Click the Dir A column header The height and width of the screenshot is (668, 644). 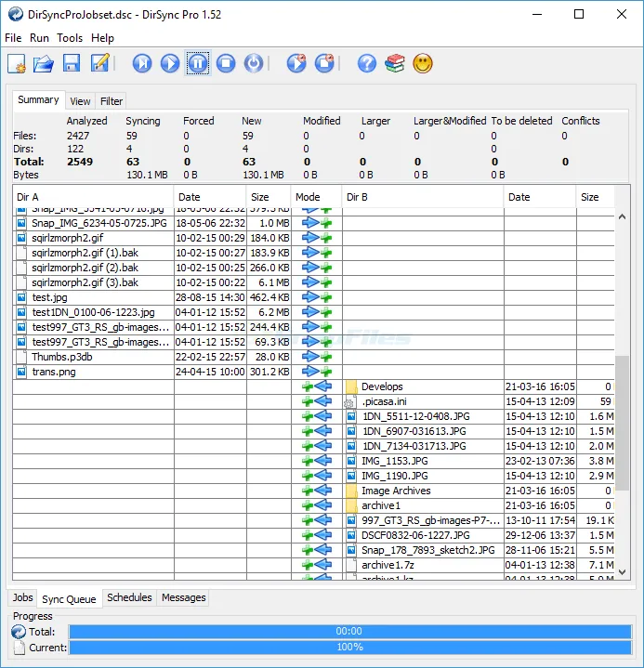coord(93,197)
